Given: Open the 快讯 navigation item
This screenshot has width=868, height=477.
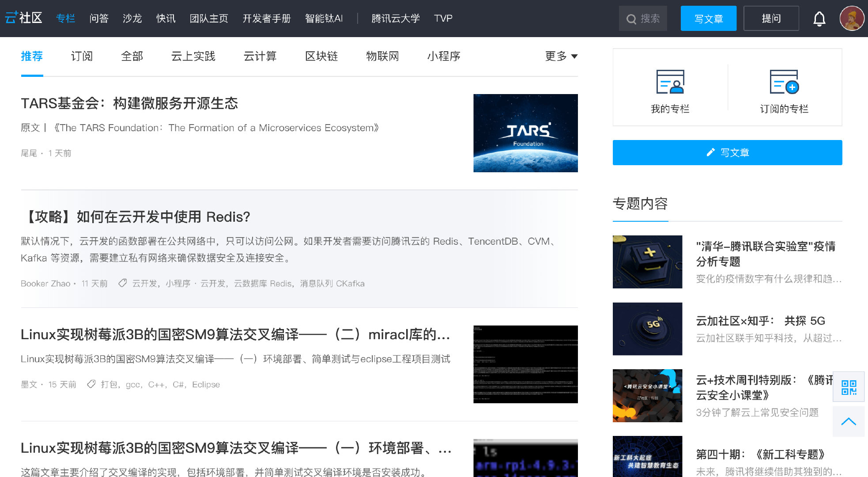Looking at the screenshot, I should point(166,18).
